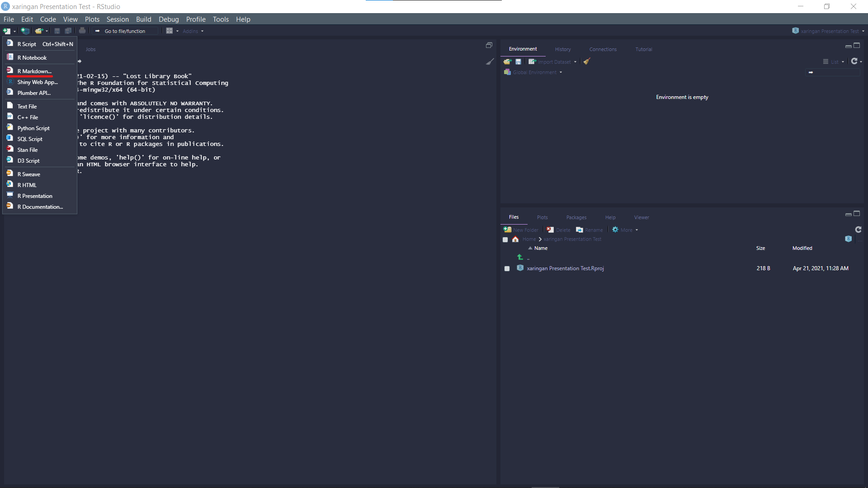The image size is (868, 488).
Task: Click the Load workspace folder icon in Environment
Action: (x=507, y=61)
